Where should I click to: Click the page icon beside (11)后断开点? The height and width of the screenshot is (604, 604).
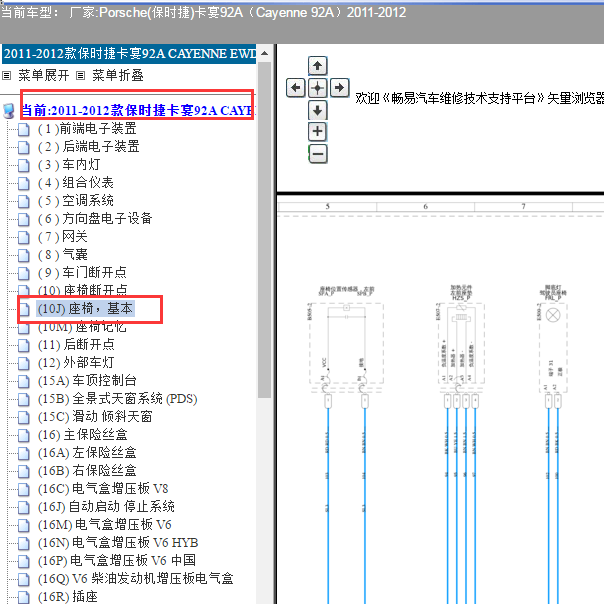pyautogui.click(x=23, y=345)
